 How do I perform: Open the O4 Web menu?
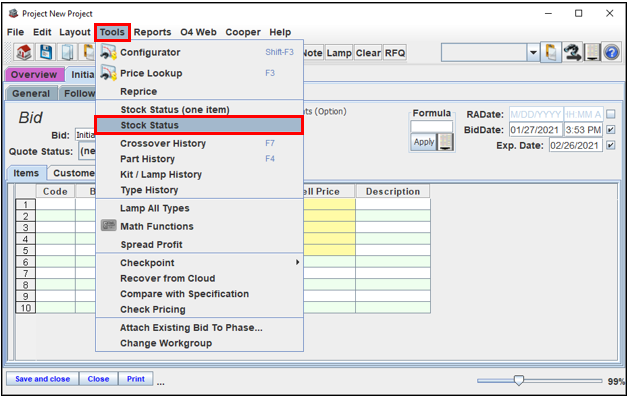pos(198,32)
